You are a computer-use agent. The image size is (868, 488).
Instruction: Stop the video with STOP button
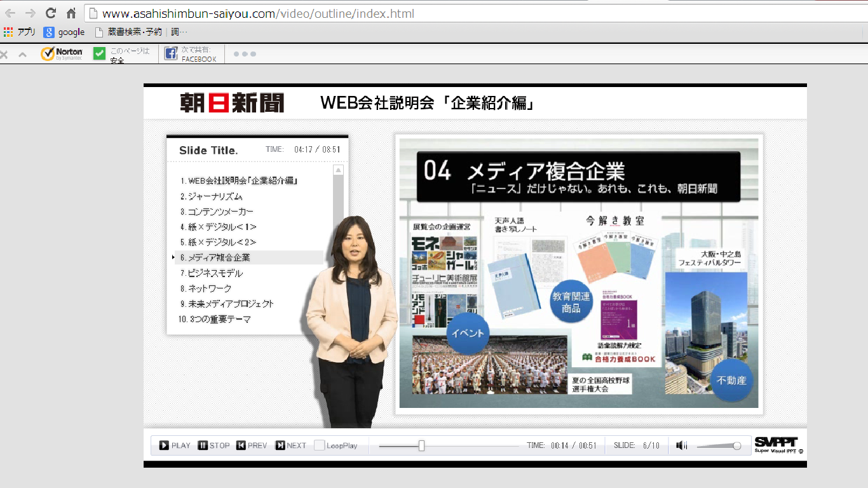(x=214, y=445)
